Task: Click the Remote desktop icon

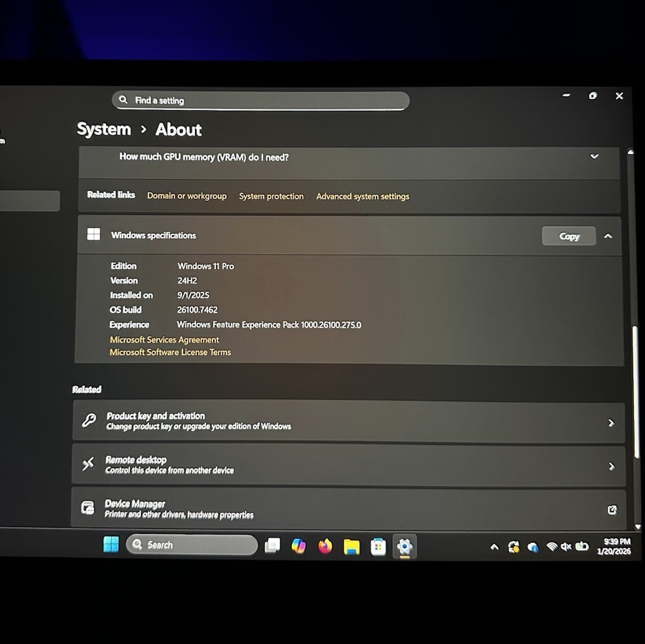Action: coord(88,464)
